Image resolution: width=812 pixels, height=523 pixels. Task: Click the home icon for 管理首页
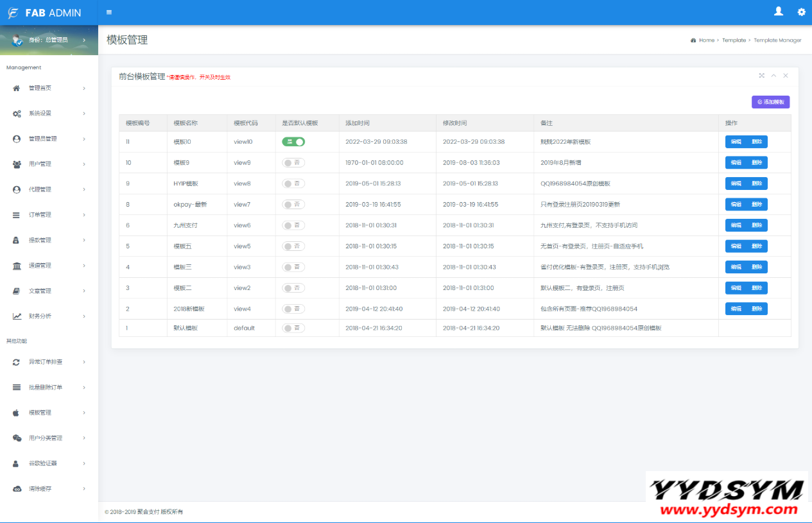click(x=17, y=88)
